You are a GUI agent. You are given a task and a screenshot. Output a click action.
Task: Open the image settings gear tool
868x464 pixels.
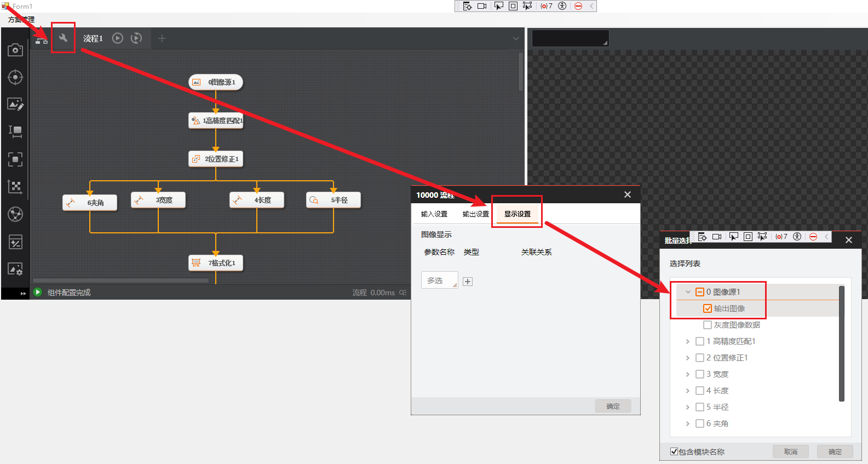pos(15,269)
